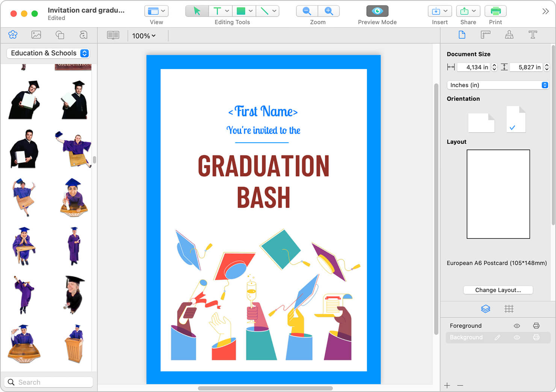This screenshot has height=392, width=556.
Task: Add a new layer with plus
Action: pyautogui.click(x=447, y=386)
